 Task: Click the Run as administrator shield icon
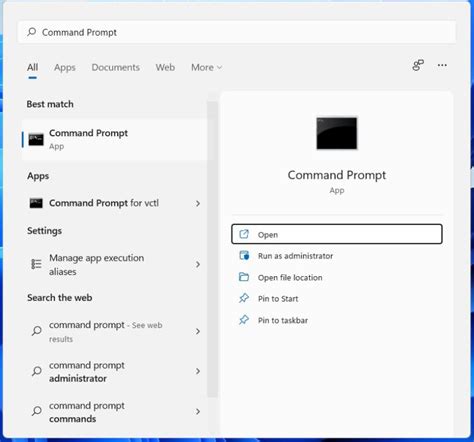pyautogui.click(x=244, y=256)
